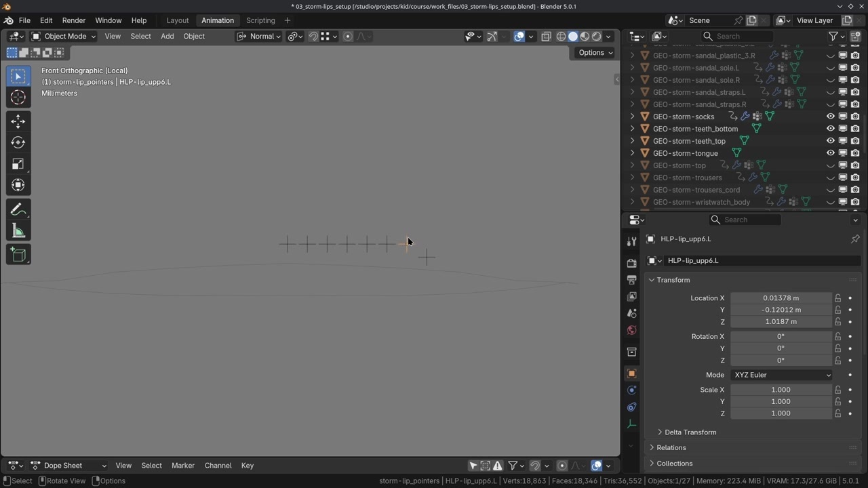Lock the Location X value
868x488 pixels.
838,298
